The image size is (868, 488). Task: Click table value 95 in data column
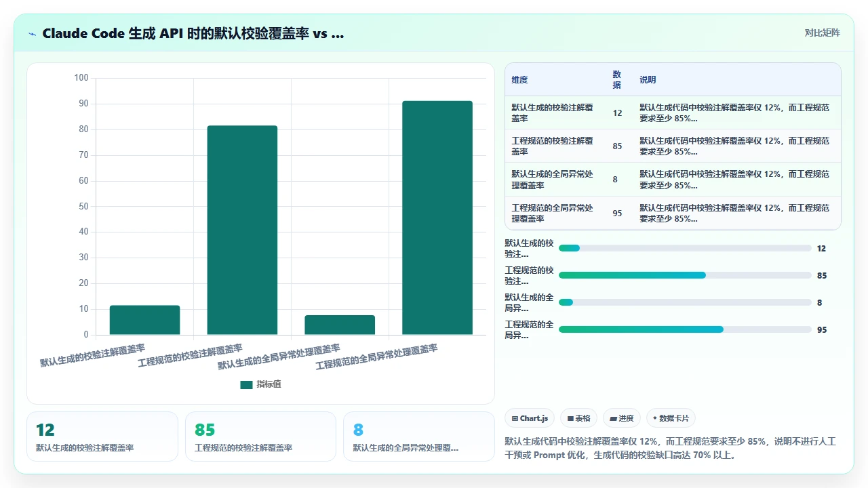[x=617, y=213]
